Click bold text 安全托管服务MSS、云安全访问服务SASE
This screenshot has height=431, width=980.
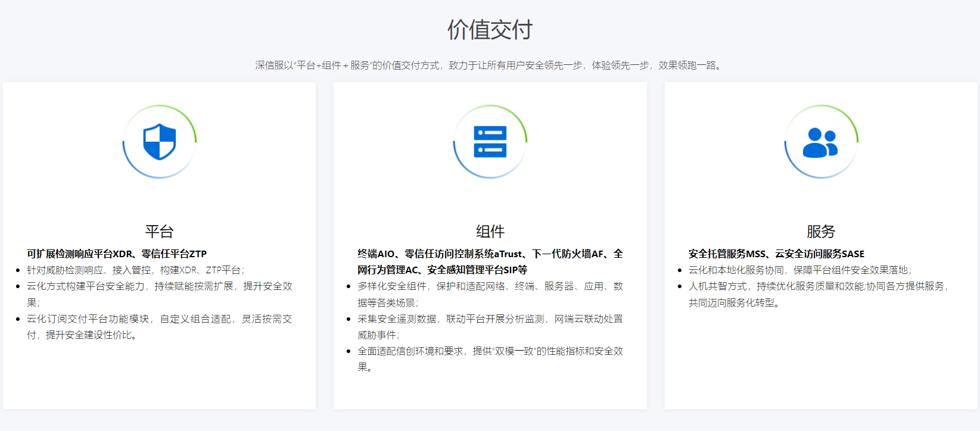(776, 254)
